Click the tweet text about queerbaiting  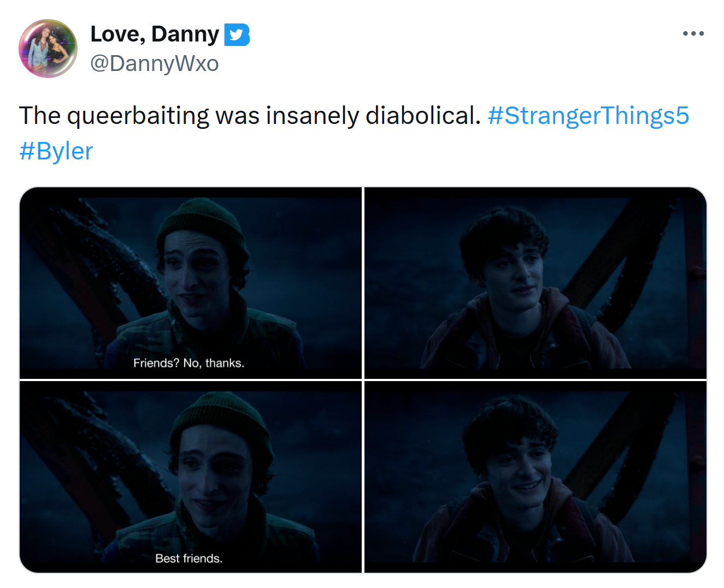click(x=250, y=116)
